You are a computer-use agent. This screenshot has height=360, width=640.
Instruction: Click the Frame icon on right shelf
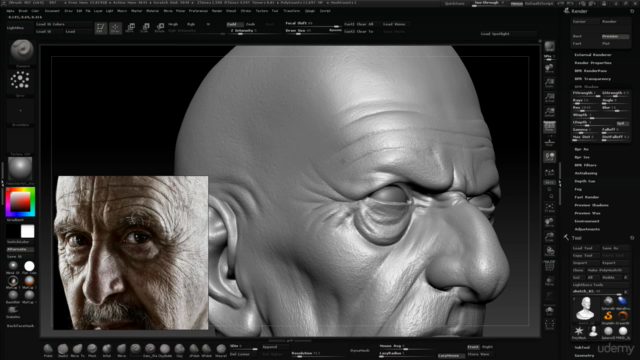tap(549, 208)
